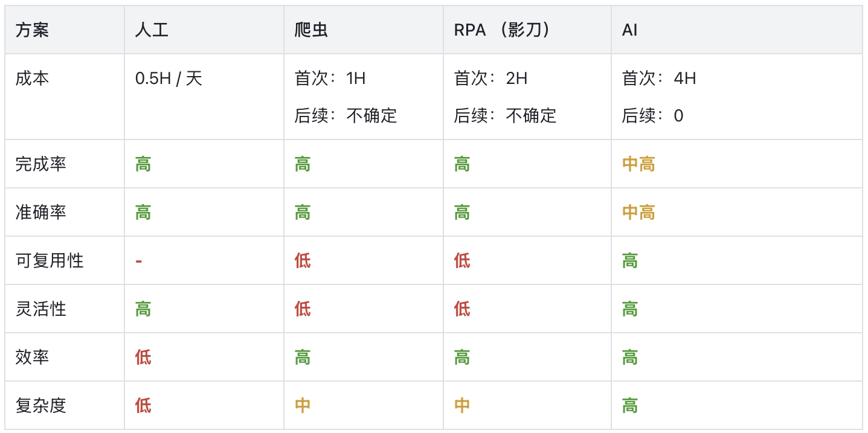Screen dimensions: 868x433
Task: Select the red dash in 可复用性 row
Action: coord(139,261)
